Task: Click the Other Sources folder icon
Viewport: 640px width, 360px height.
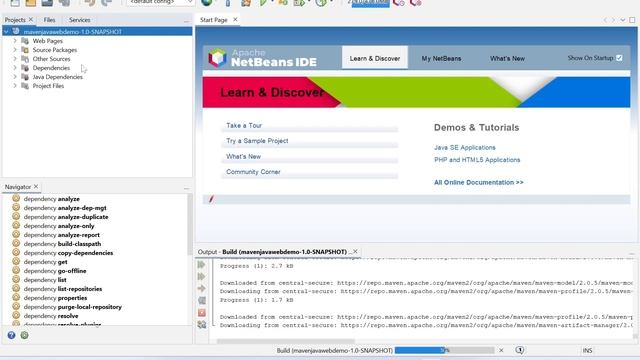Action: point(25,59)
